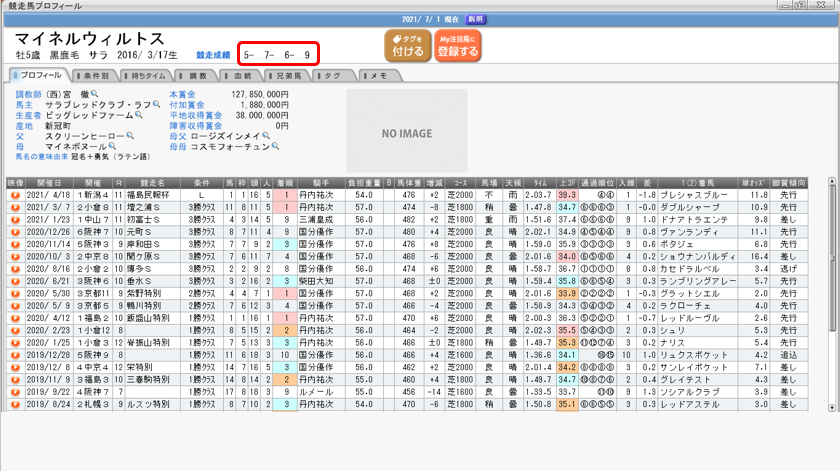The height and width of the screenshot is (471, 840).
Task: Click magnifier beside sire スクリーンヒーロー
Action: pos(130,136)
